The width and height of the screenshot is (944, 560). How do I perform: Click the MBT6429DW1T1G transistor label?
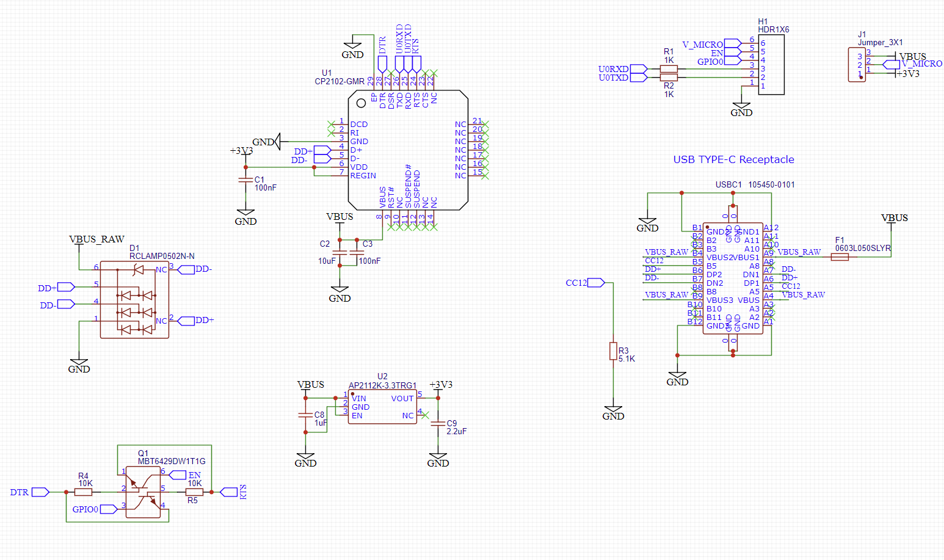pos(172,462)
